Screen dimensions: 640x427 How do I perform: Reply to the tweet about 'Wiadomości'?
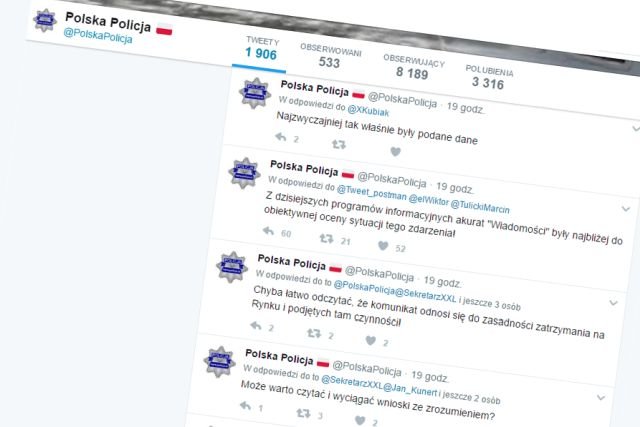point(268,231)
